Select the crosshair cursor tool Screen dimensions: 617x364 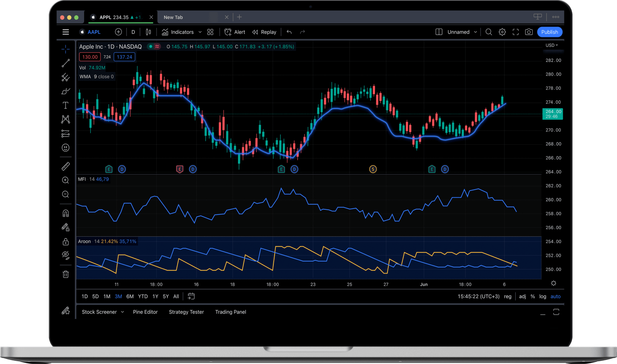pyautogui.click(x=66, y=49)
